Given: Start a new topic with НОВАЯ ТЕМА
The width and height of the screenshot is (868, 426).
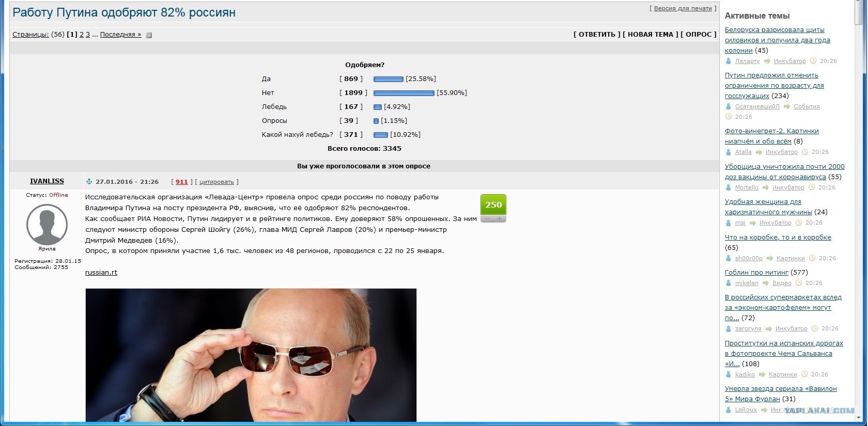Looking at the screenshot, I should 650,35.
